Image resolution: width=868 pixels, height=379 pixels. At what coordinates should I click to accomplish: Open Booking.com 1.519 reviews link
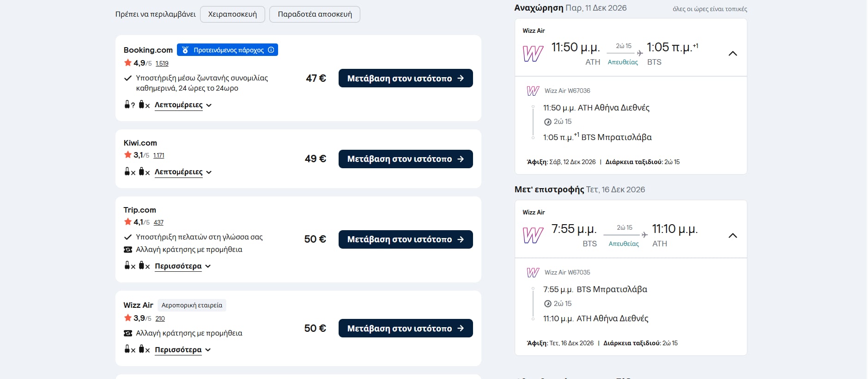pyautogui.click(x=162, y=63)
